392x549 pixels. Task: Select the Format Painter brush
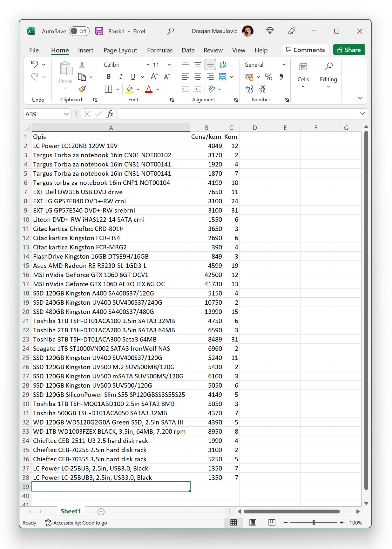click(x=82, y=89)
